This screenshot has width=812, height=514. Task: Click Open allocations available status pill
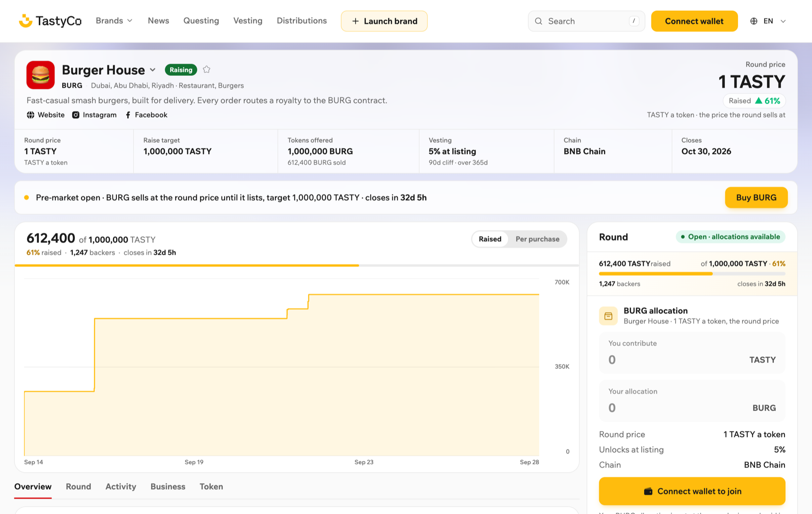[730, 237]
